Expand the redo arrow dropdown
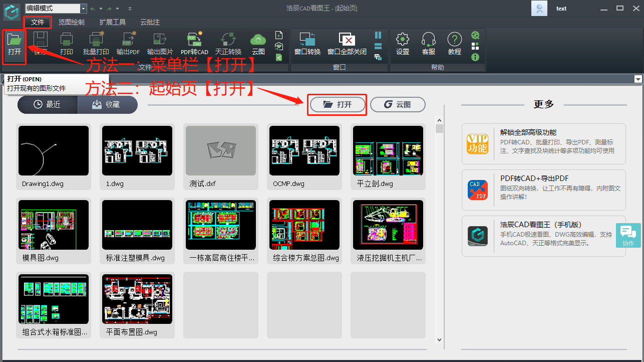 click(117, 9)
